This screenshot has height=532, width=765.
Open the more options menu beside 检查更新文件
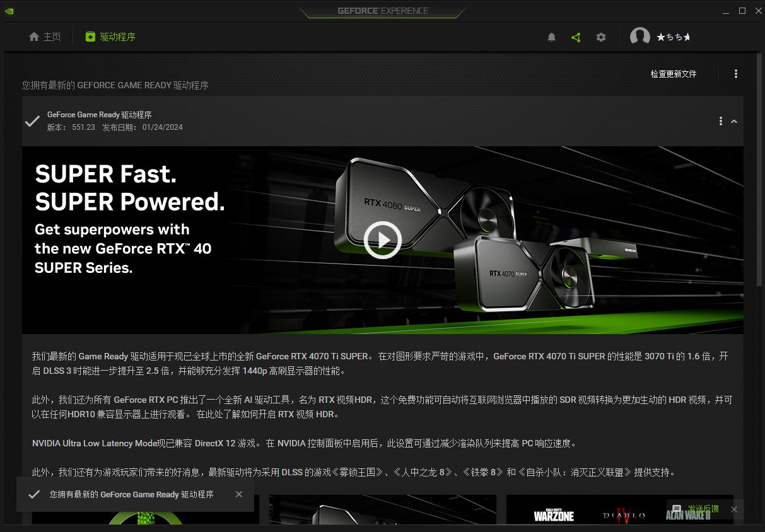click(736, 74)
